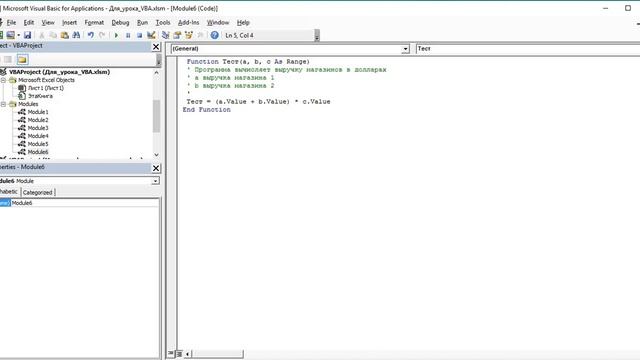Screen dimensions: 640x360
Task: Click the Project Explorer vertical scrollbar thumb
Action: (x=156, y=116)
